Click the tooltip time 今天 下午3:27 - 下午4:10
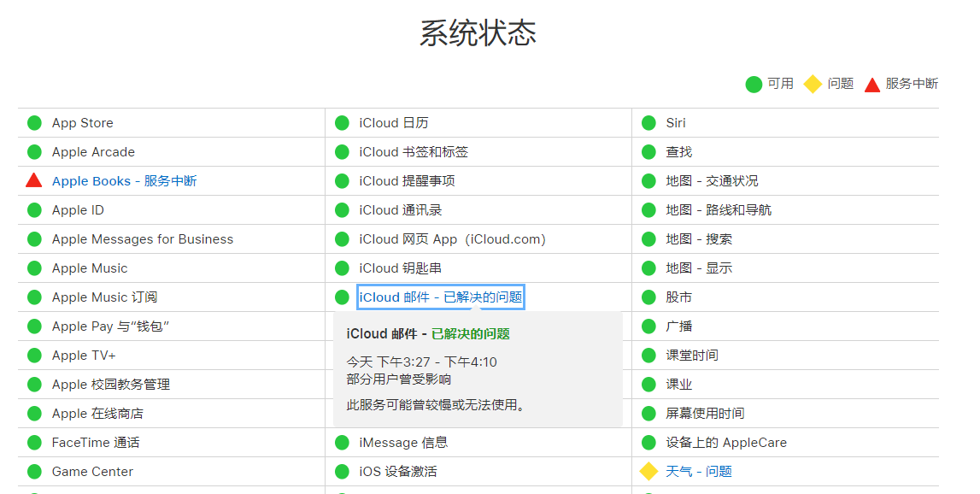Viewport: 980px width, 494px height. pyautogui.click(x=422, y=362)
